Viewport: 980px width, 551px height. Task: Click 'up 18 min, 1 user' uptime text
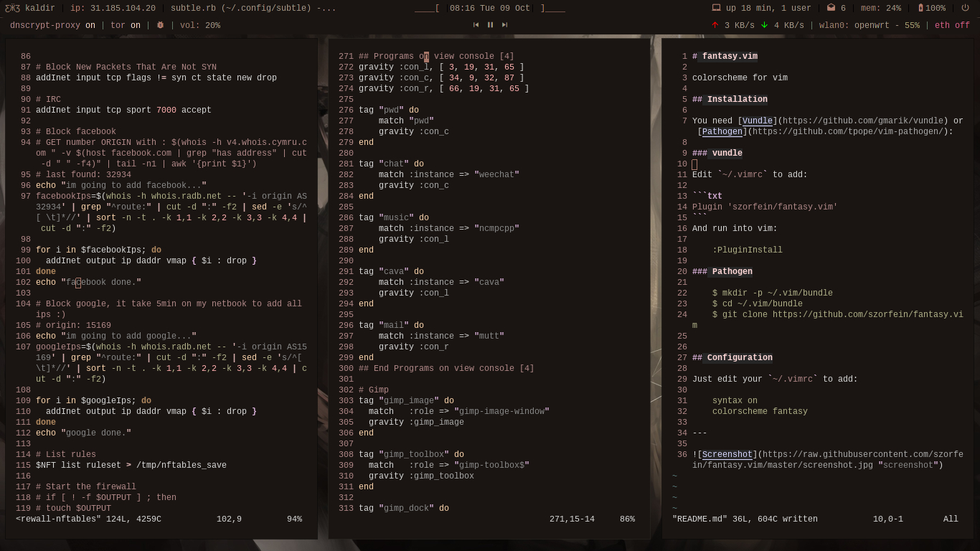click(768, 8)
